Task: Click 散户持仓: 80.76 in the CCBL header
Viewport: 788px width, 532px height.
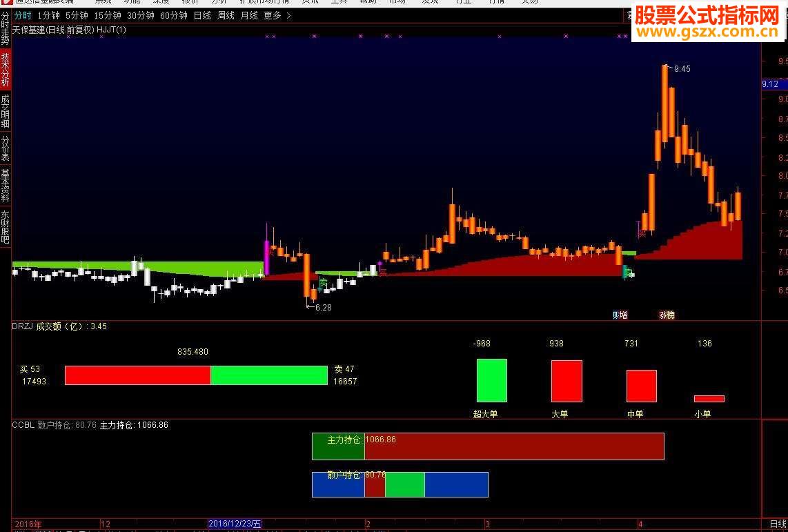Action: tap(67, 425)
